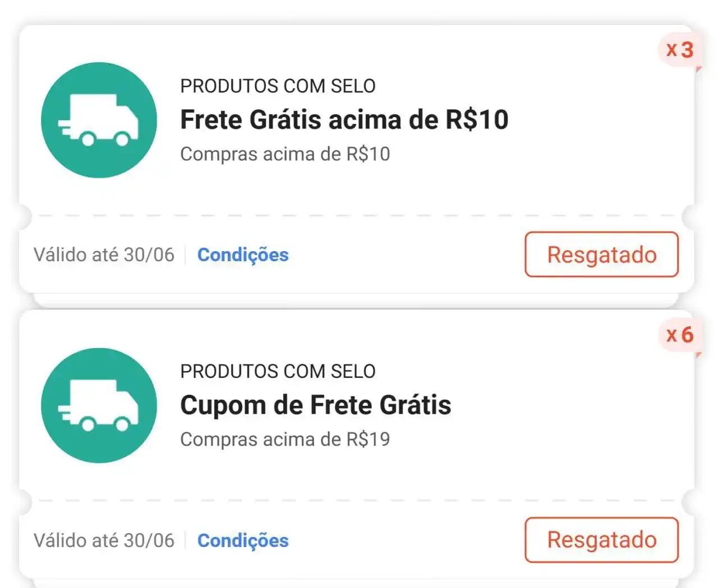Tap left notch cutout of the first coupon

[24, 216]
